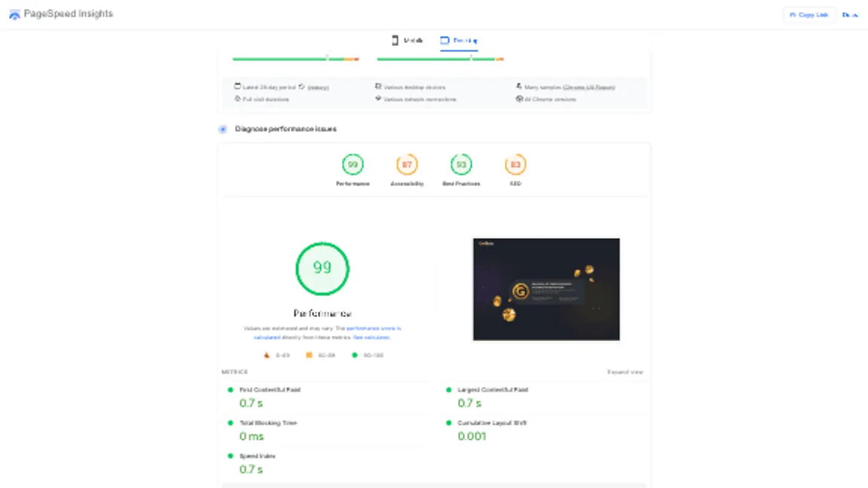Click the orange square 50-89 legend icon

click(309, 355)
